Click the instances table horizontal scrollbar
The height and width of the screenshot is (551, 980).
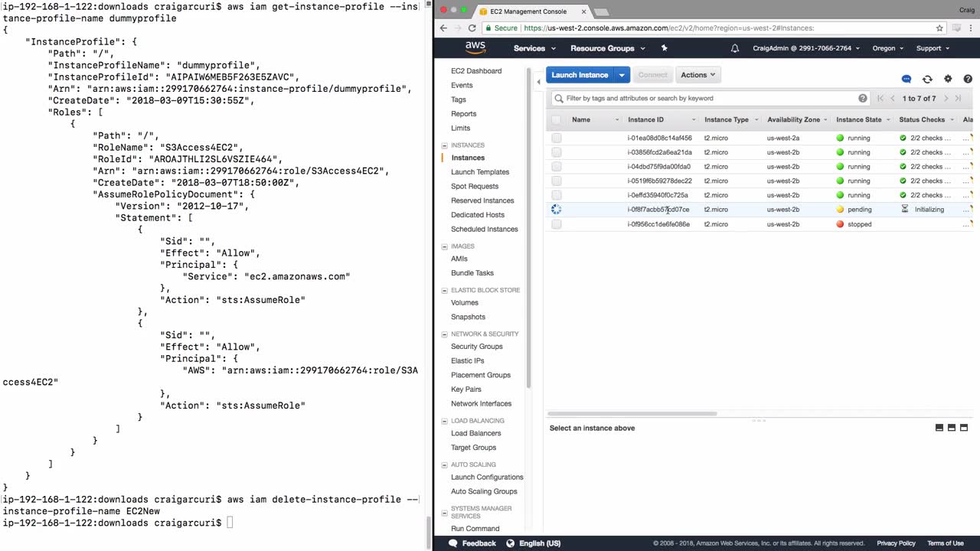click(632, 414)
